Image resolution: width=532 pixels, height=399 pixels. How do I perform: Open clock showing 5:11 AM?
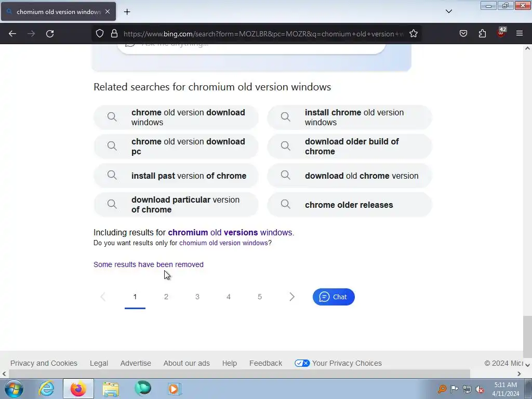tap(506, 389)
